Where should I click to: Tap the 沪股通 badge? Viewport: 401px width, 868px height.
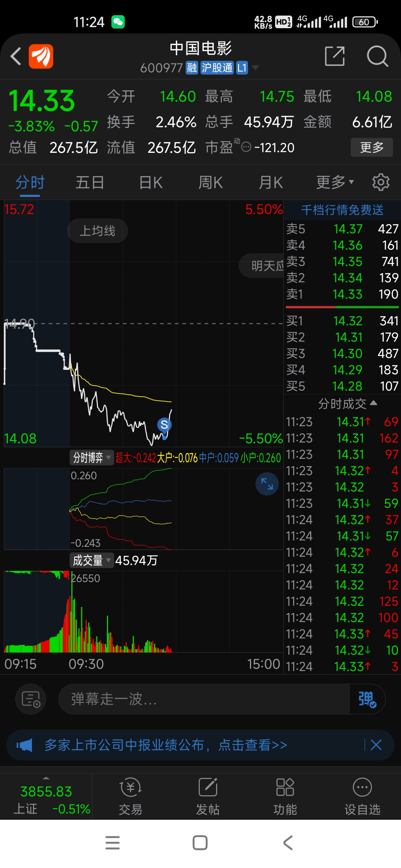coord(217,68)
